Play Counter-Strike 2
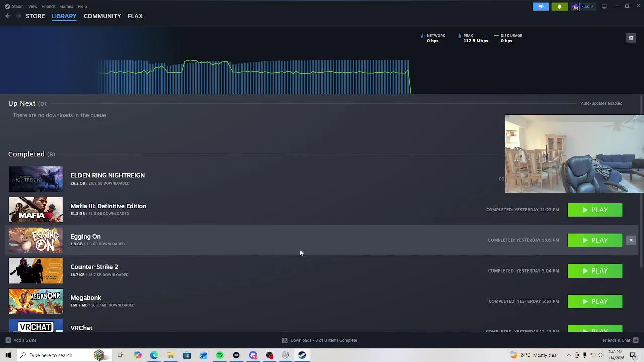Screen dimensions: 644x362 point(595,271)
